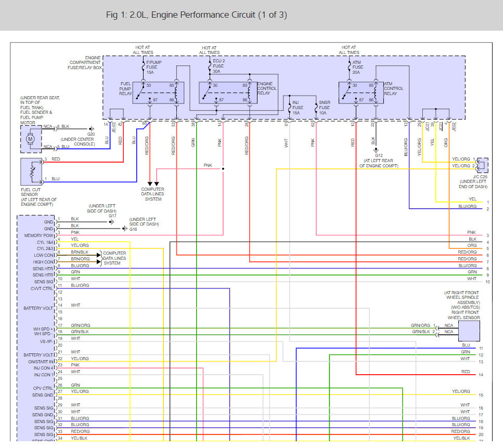Click the 'WH SPD +' pin label
This screenshot has width=503, height=448.
click(43, 329)
